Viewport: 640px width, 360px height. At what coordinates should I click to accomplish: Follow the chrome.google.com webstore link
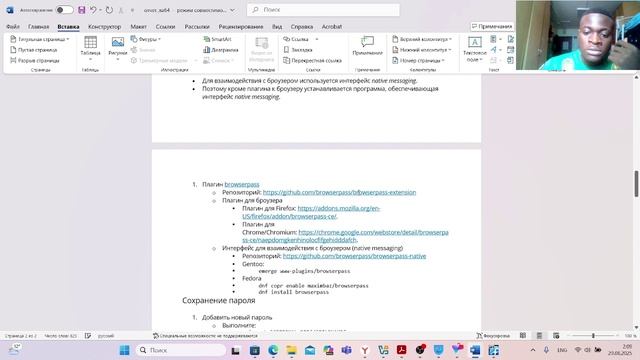[345, 236]
